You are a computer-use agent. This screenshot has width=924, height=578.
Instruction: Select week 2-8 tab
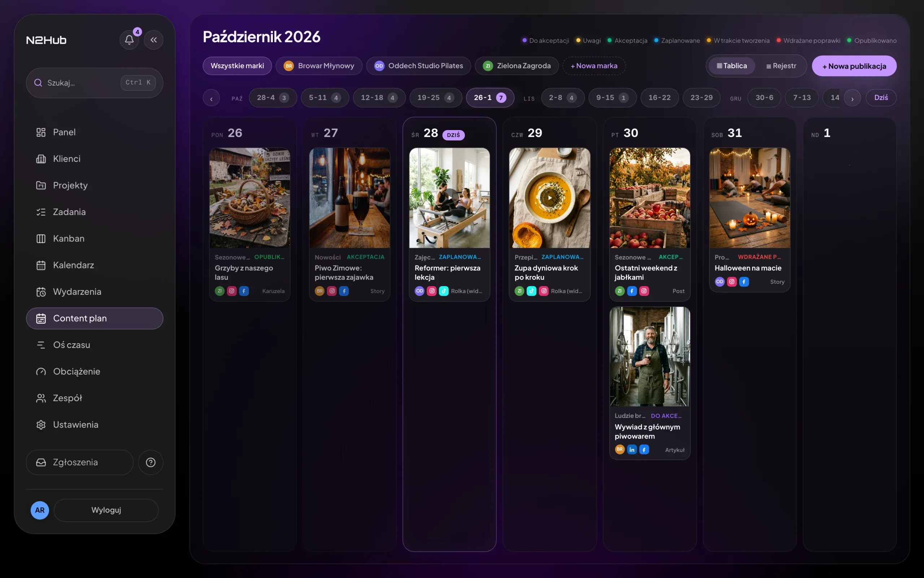[562, 98]
